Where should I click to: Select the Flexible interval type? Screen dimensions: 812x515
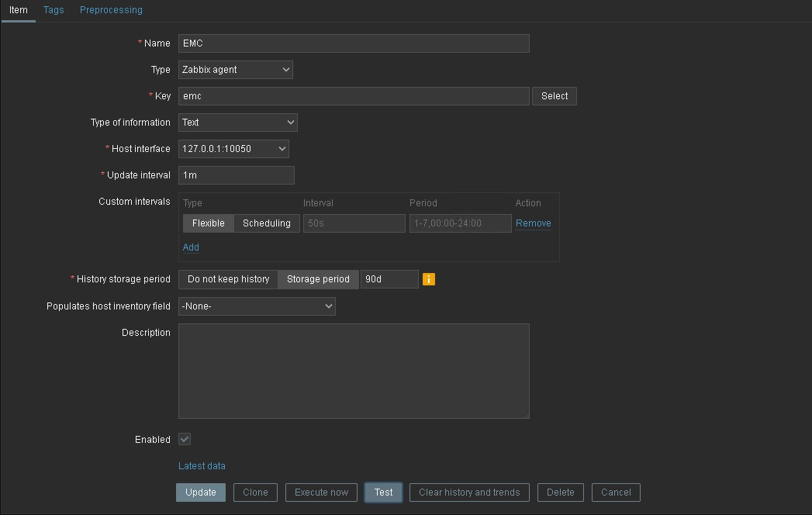point(208,223)
